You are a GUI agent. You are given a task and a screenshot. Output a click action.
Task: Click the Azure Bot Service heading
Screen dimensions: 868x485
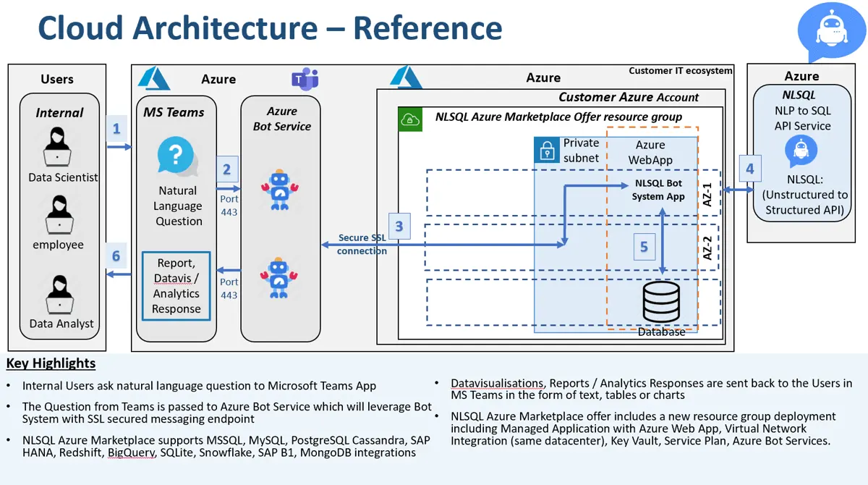tap(281, 119)
